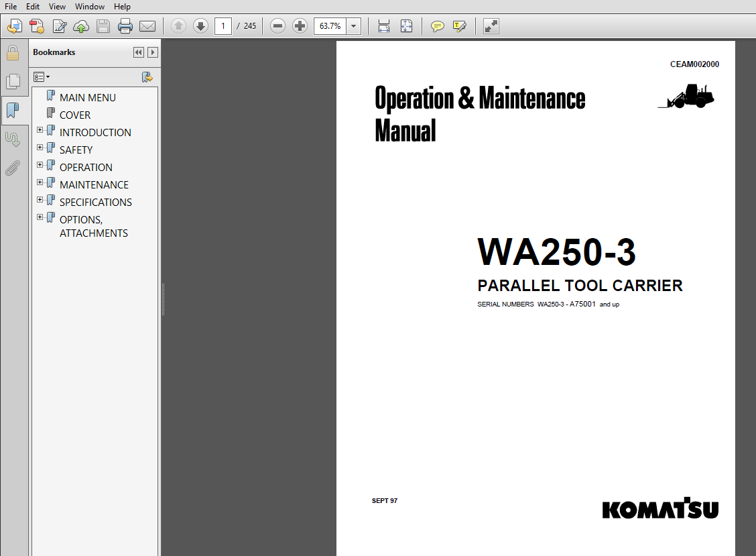Collapse the Bookmarks panel with double arrow
Screen dimensions: 756x556
pyautogui.click(x=138, y=52)
